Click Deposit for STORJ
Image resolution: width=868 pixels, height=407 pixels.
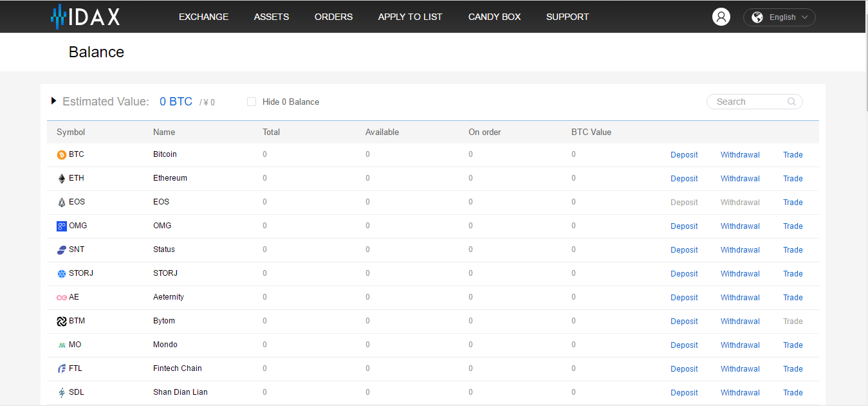tap(684, 274)
